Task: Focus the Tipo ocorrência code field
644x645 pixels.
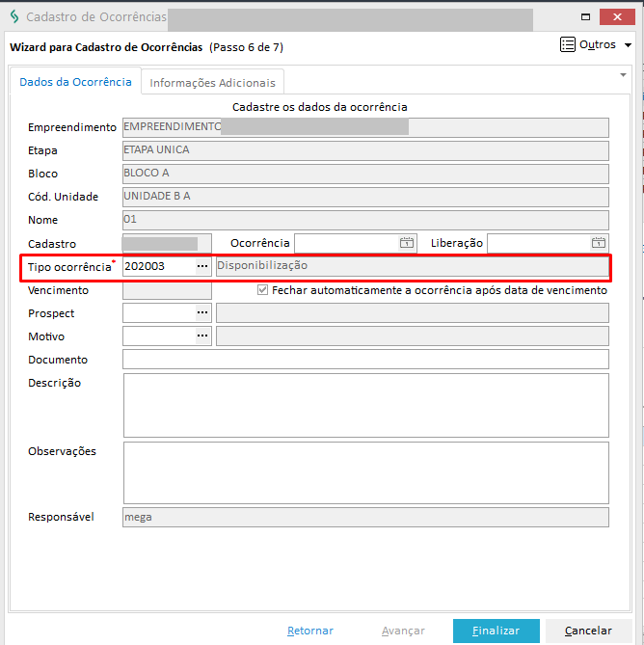Action: click(x=157, y=266)
